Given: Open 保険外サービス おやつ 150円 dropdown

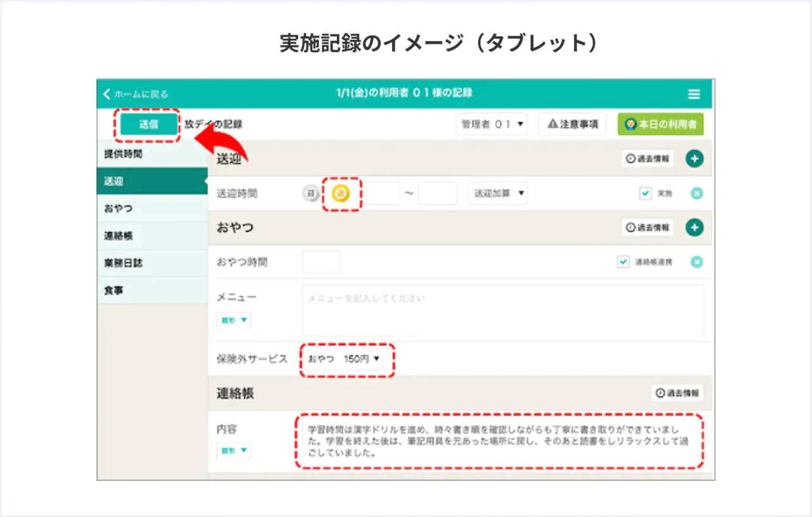Looking at the screenshot, I should (x=346, y=359).
